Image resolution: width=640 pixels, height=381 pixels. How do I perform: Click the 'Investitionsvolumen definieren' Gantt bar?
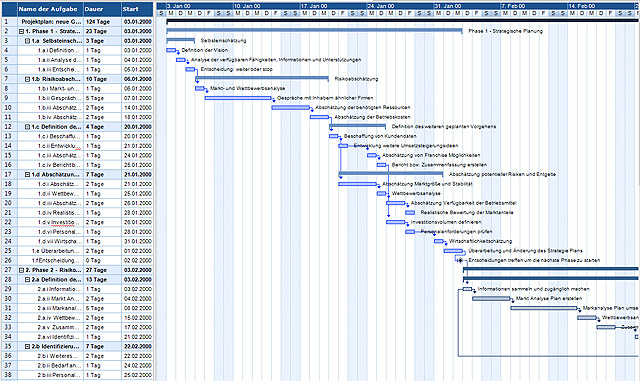click(396, 222)
